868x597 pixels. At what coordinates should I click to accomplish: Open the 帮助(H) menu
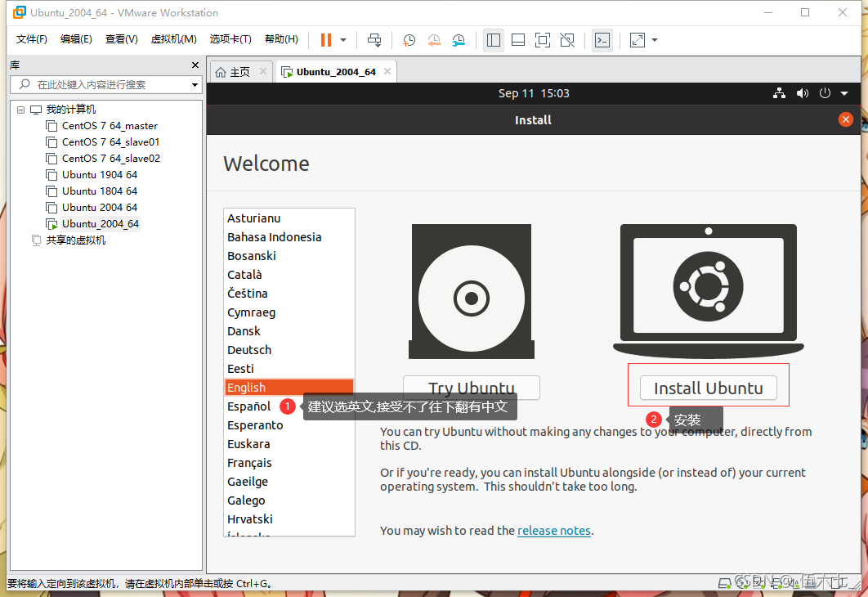(x=281, y=38)
